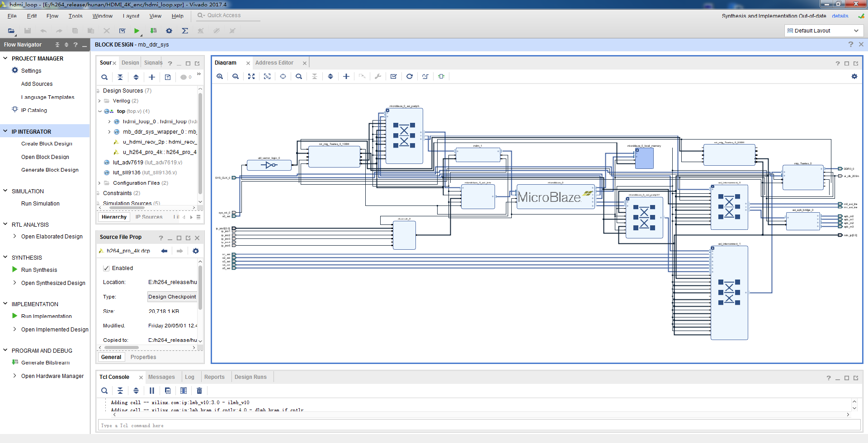The width and height of the screenshot is (868, 443).
Task: Switch to the Messages tab
Action: coord(161,377)
